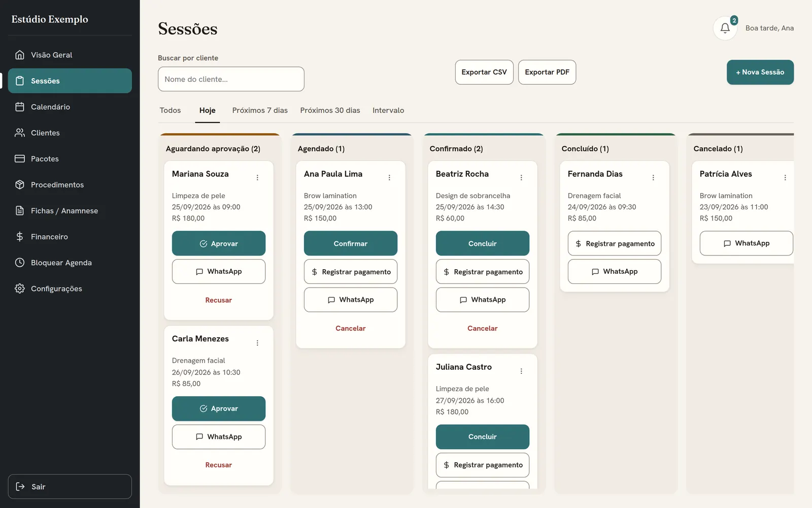Open the notifications bell
Image resolution: width=812 pixels, height=508 pixels.
(725, 28)
